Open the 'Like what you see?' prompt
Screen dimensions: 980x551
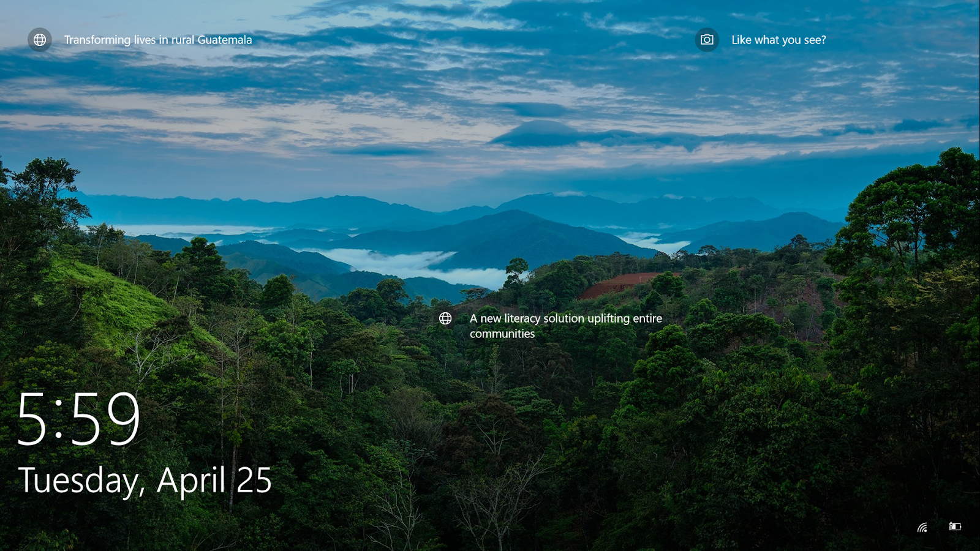coord(778,40)
